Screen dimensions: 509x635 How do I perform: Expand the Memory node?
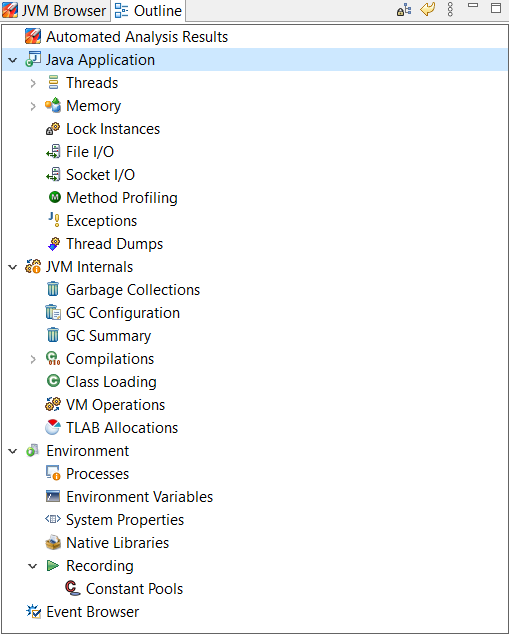[33, 106]
